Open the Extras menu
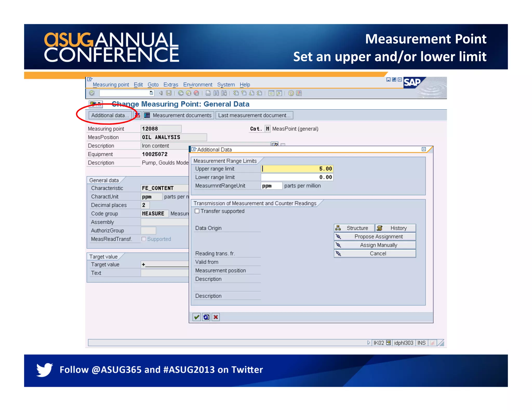The height and width of the screenshot is (411, 532). (x=171, y=85)
